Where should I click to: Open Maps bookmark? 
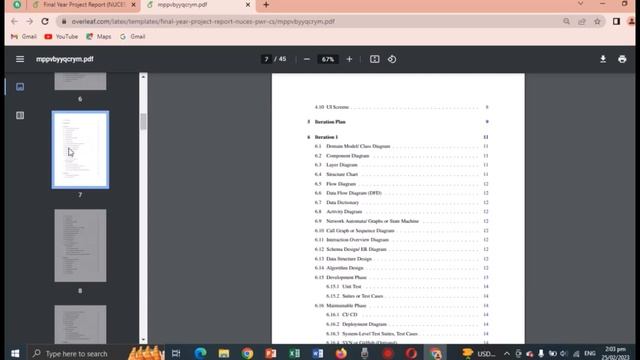[x=99, y=37]
